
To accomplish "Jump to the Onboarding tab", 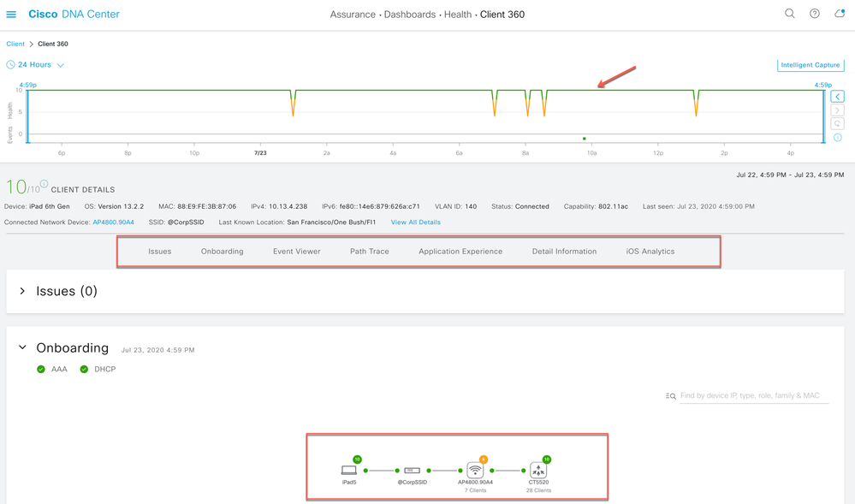I will click(x=222, y=252).
